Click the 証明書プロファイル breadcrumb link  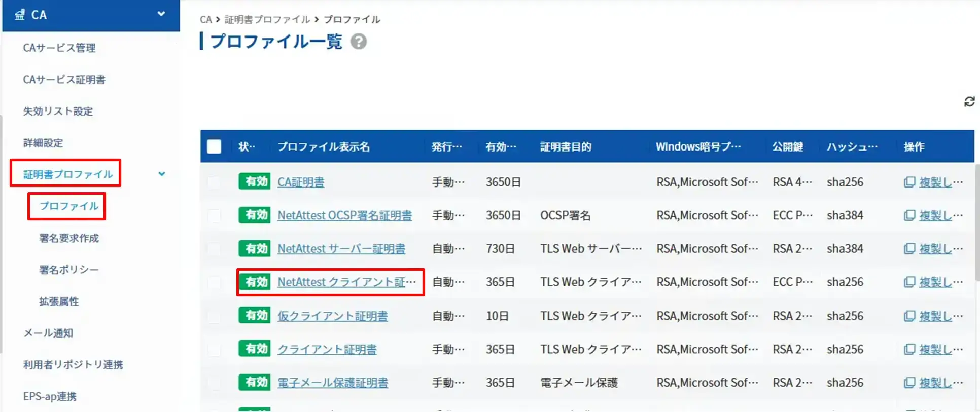[x=267, y=19]
